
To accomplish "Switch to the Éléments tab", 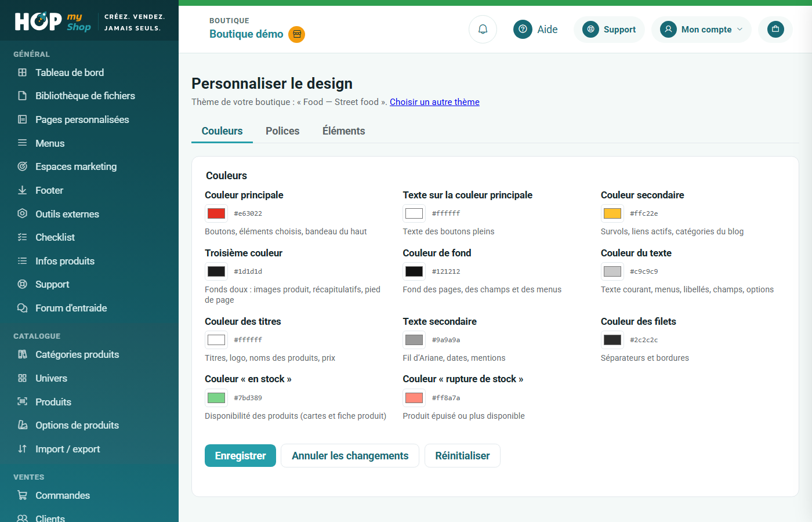I will [x=344, y=131].
